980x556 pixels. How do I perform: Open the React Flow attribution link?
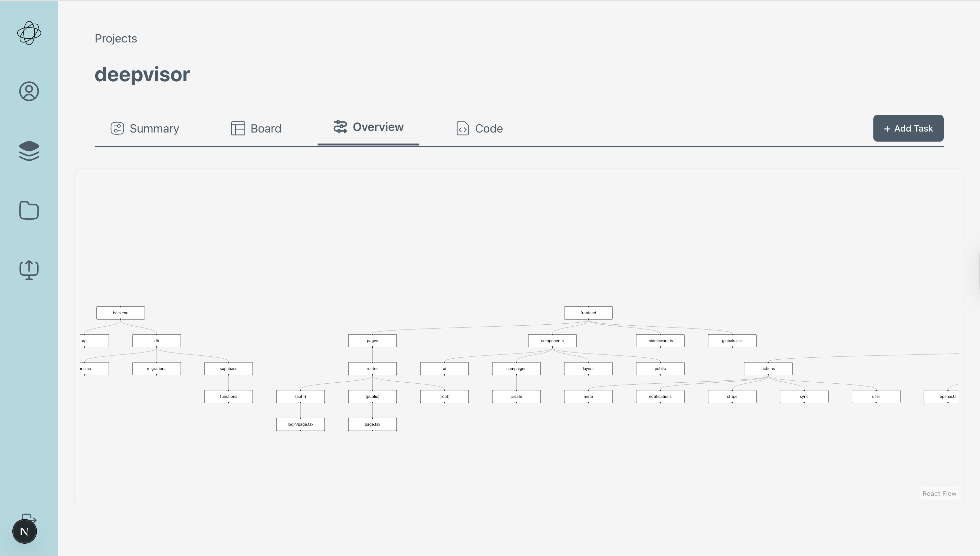click(939, 493)
